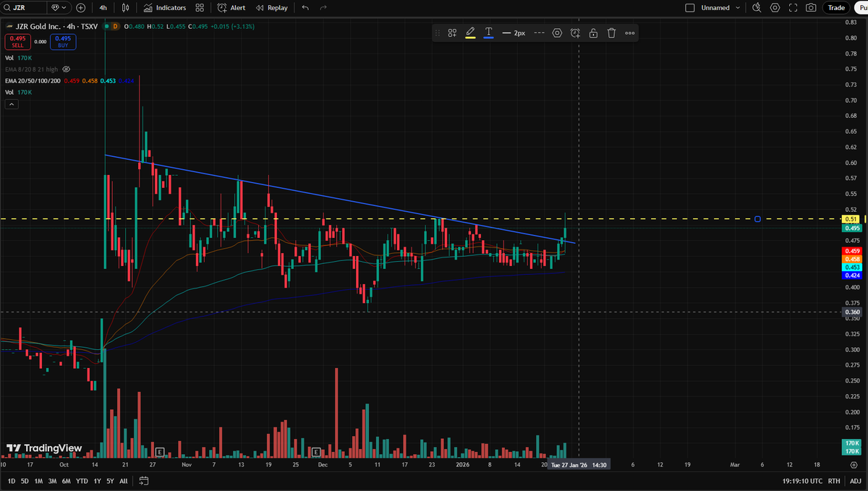Open the go-to-date calendar icon

(x=144, y=481)
